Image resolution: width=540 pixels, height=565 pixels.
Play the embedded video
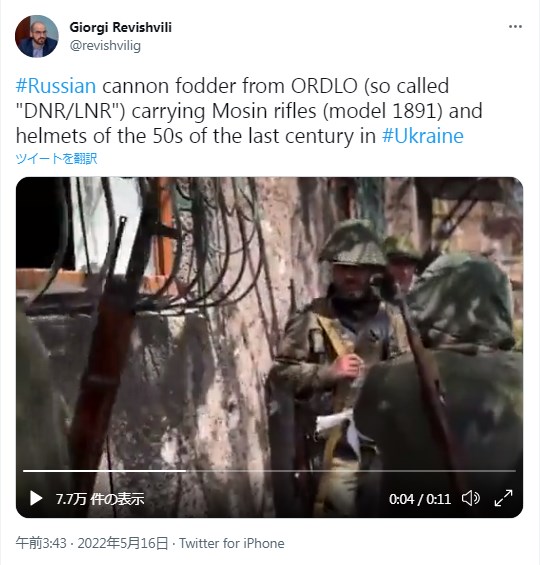(36, 499)
